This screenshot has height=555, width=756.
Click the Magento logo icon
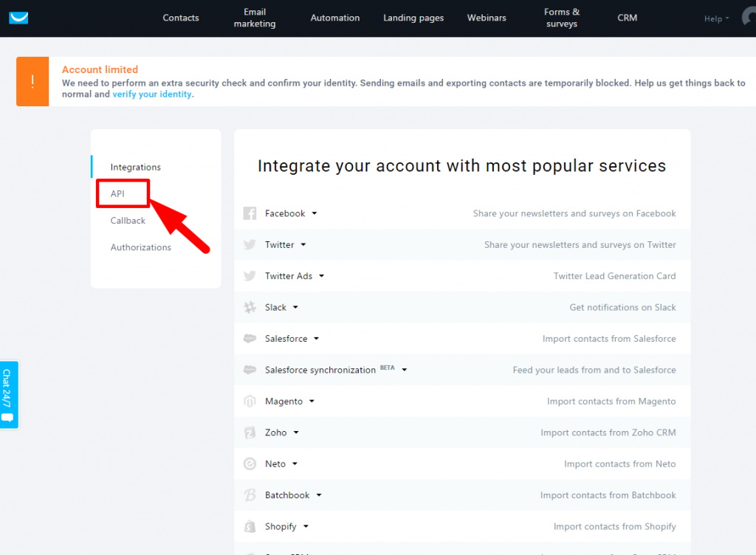[x=250, y=401]
